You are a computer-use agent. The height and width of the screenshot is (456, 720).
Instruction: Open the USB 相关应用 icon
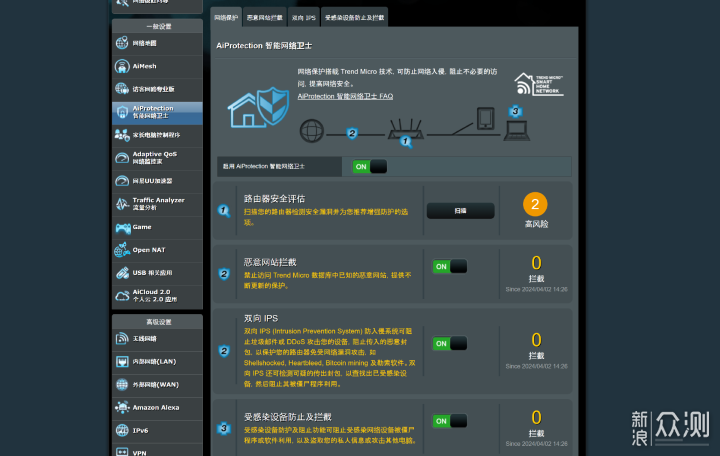pyautogui.click(x=122, y=273)
